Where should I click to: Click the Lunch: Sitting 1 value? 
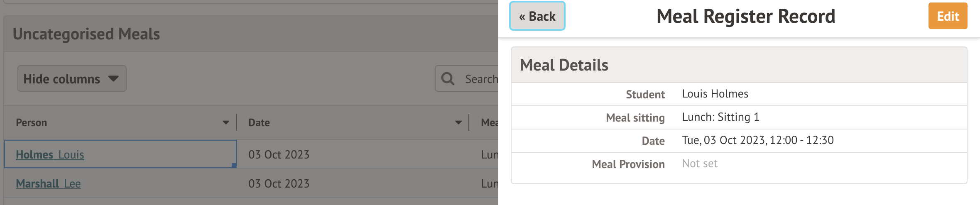click(720, 117)
